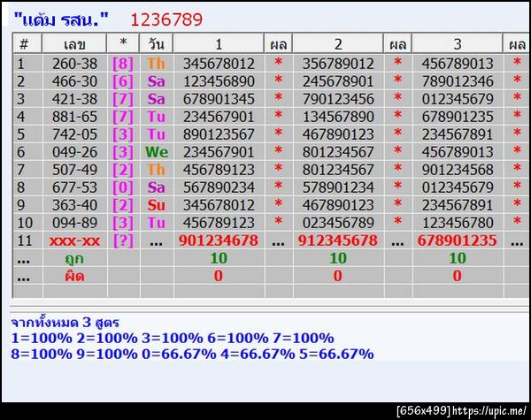Click the red 'Su' day in row 9
The width and height of the screenshot is (531, 420).
pos(156,205)
